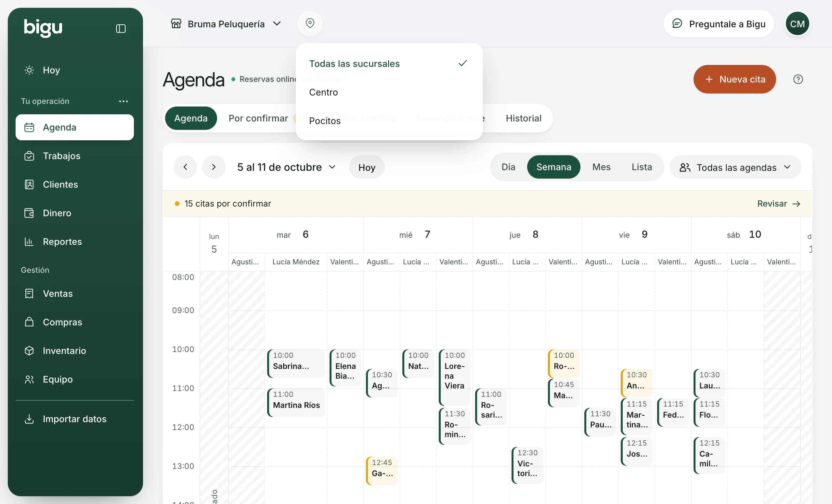Open the 5 al 11 de octubre date picker
This screenshot has width=832, height=504.
pos(286,167)
